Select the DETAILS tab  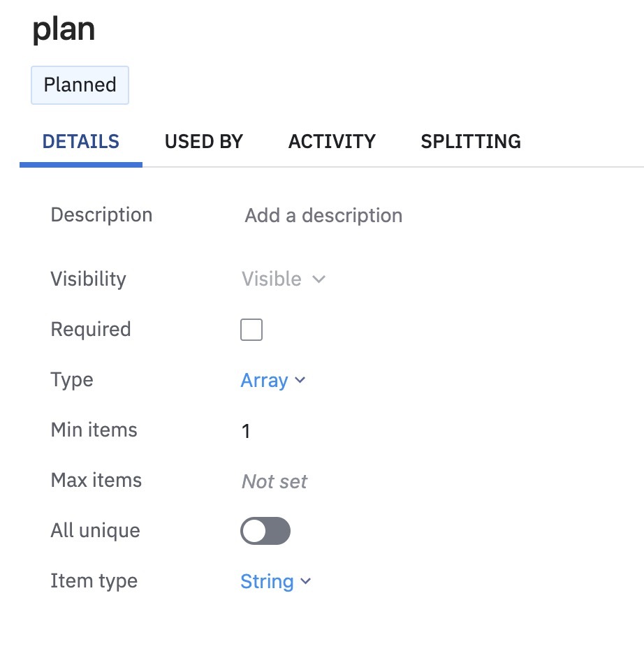[x=81, y=142]
